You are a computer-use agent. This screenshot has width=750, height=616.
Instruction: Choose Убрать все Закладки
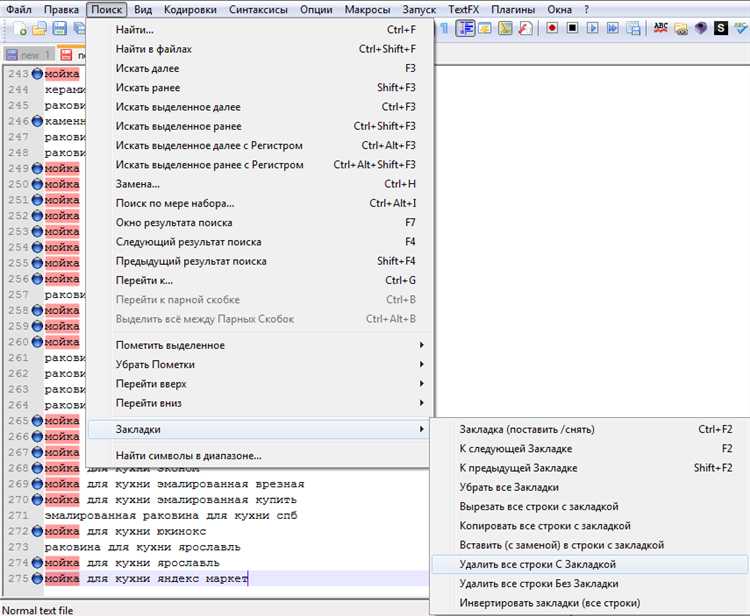click(x=589, y=487)
